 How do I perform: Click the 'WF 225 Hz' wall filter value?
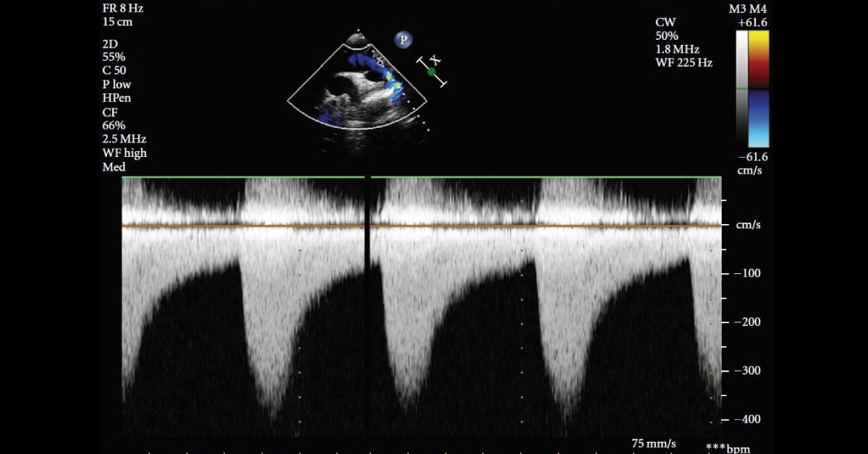coord(684,63)
